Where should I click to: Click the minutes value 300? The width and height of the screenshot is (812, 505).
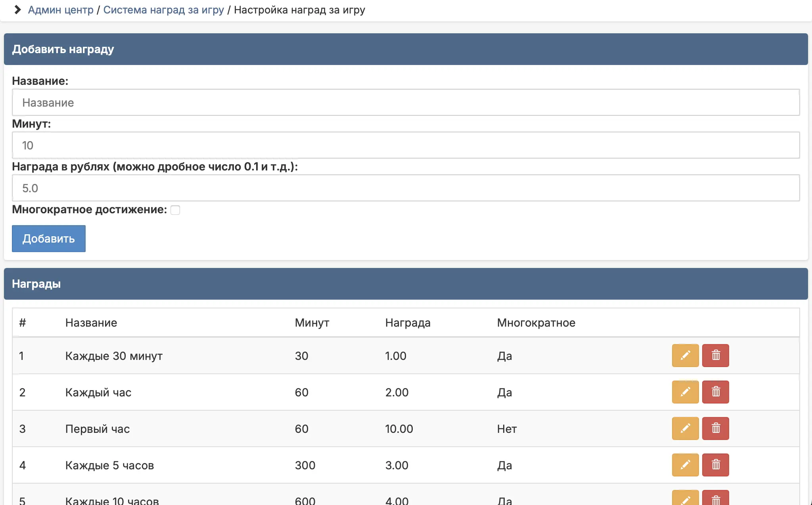(x=305, y=465)
